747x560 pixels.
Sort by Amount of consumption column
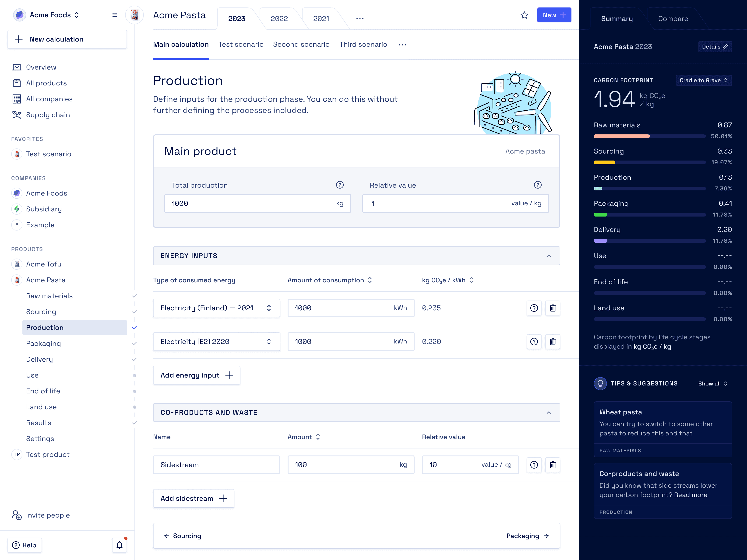click(370, 280)
